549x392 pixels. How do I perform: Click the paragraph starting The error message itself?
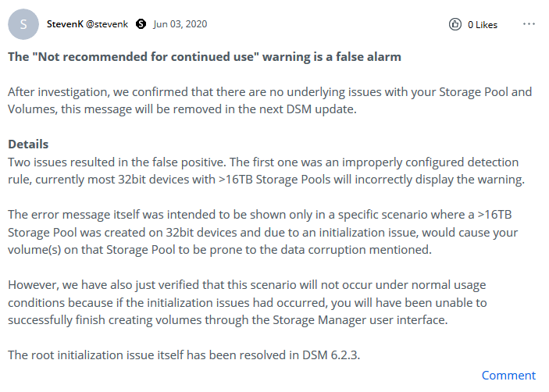pos(263,232)
